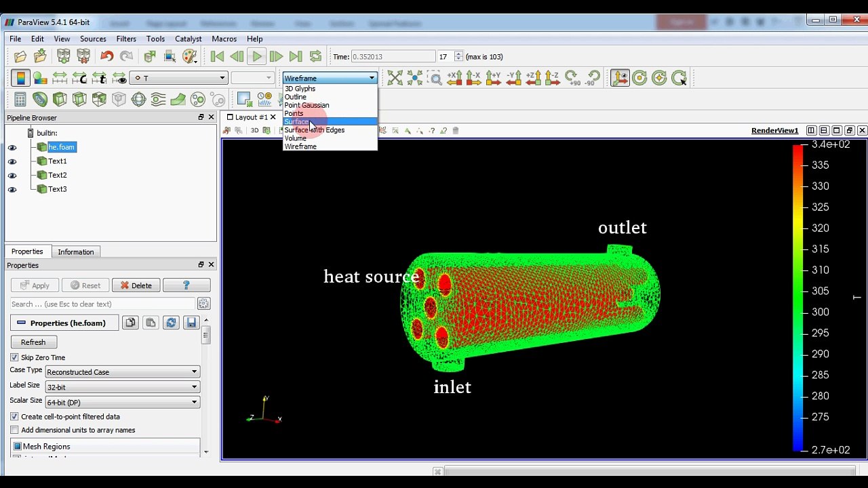Click the Open file folder icon
The image size is (868, 488).
(x=20, y=56)
